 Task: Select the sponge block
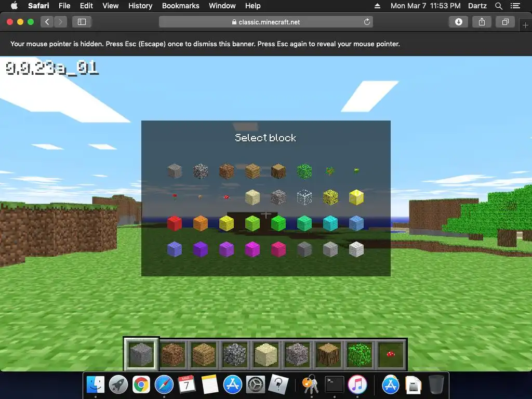[x=330, y=197]
